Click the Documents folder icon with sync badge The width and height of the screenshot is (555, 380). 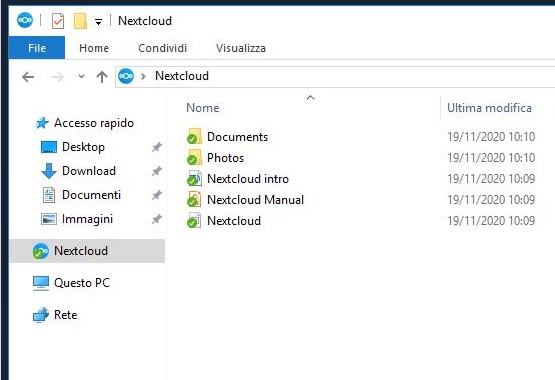click(x=194, y=137)
